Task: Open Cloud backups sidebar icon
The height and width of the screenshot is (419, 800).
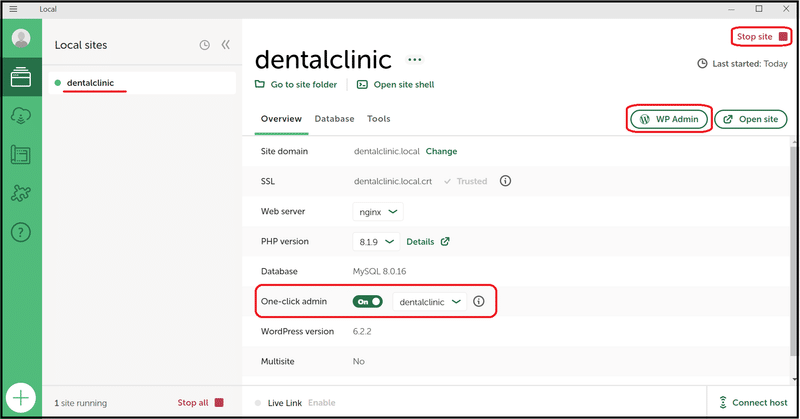Action: pos(21,116)
